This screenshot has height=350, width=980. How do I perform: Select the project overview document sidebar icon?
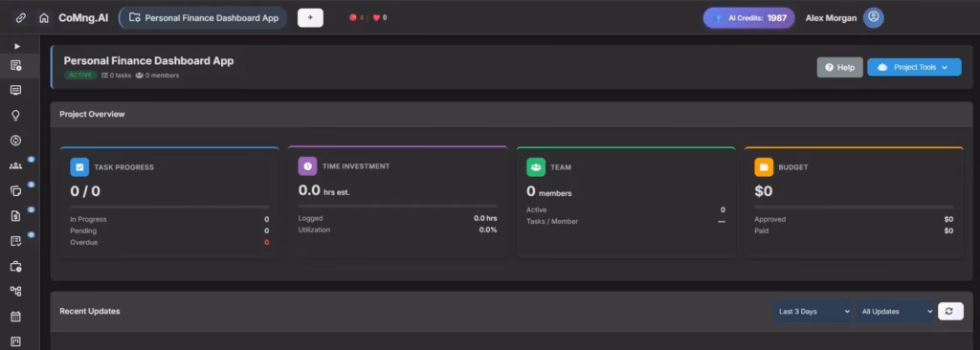click(x=16, y=65)
